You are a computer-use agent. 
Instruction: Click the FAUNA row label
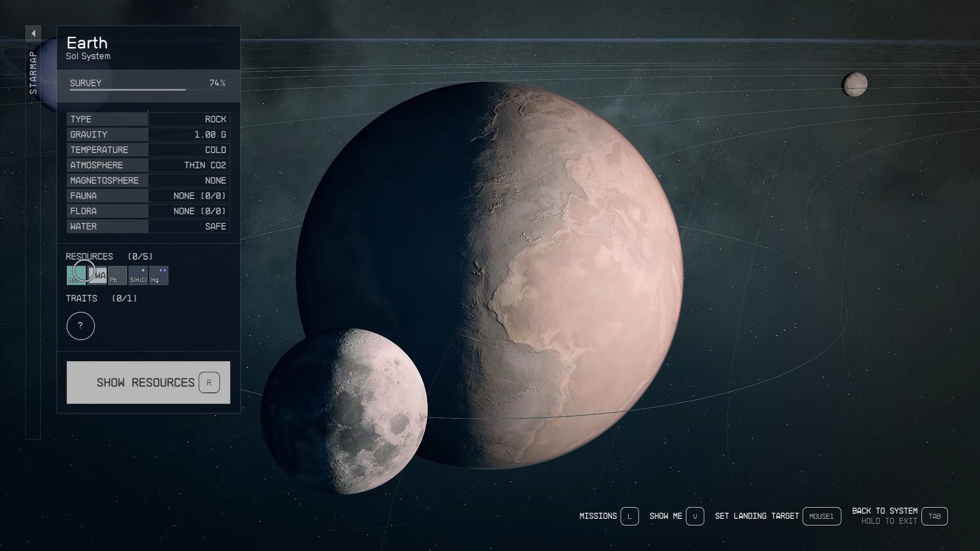[83, 196]
